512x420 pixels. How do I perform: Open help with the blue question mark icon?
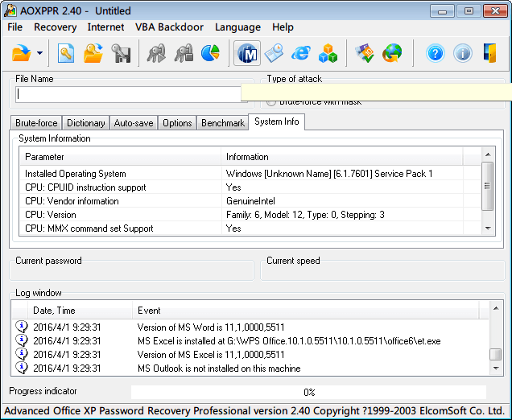click(436, 53)
